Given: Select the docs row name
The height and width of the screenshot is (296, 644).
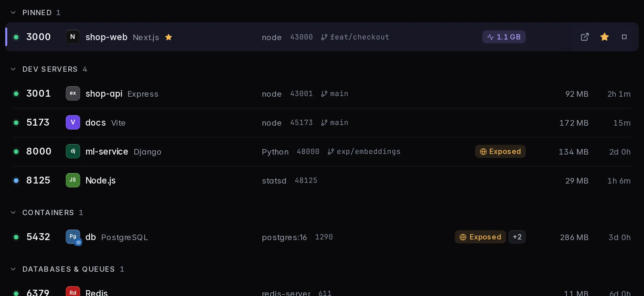Looking at the screenshot, I should (96, 123).
